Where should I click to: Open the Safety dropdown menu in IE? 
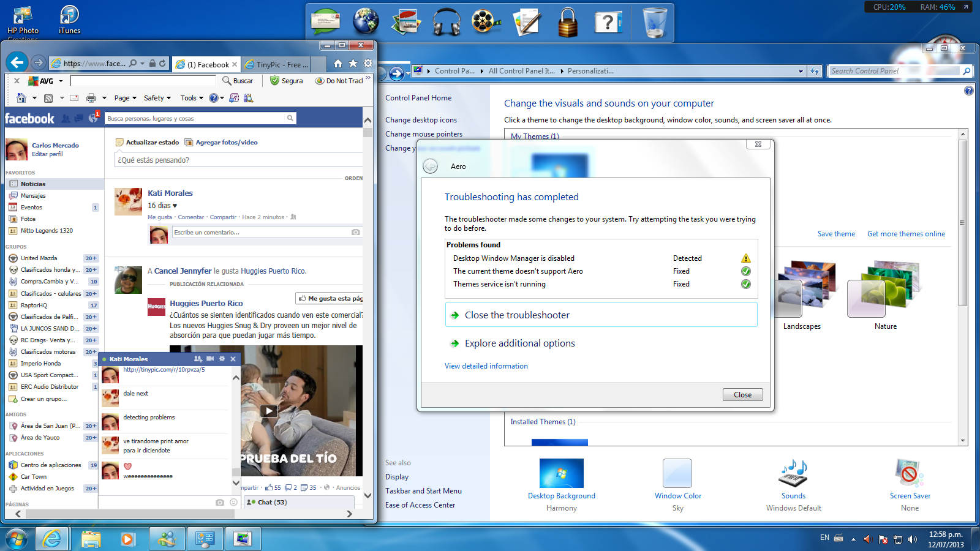point(157,98)
